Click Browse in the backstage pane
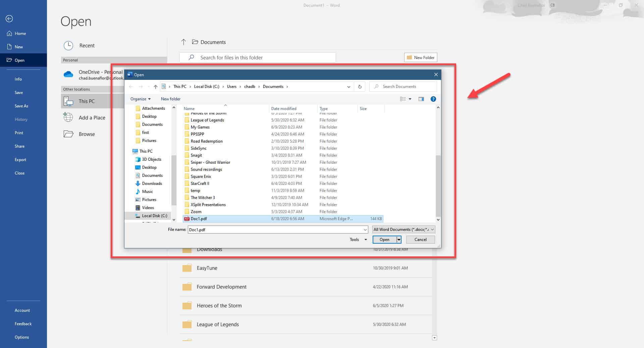This screenshot has height=348, width=644. [87, 134]
